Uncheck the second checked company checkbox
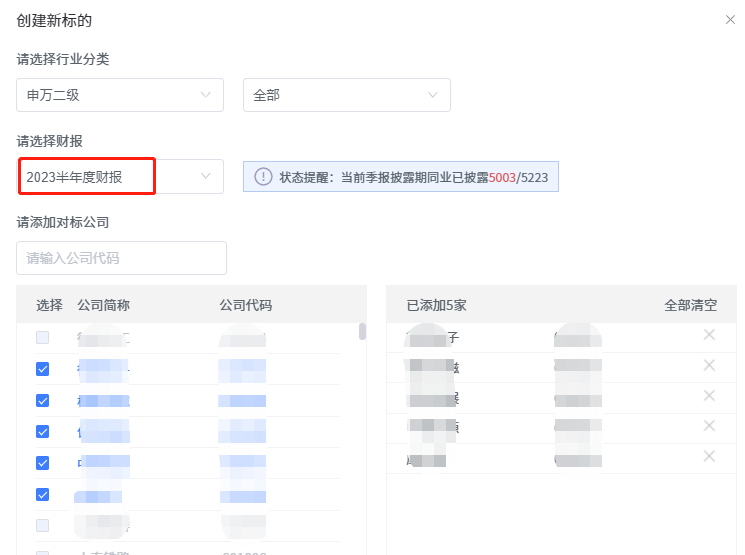Screen dimensions: 745x555 click(x=43, y=401)
